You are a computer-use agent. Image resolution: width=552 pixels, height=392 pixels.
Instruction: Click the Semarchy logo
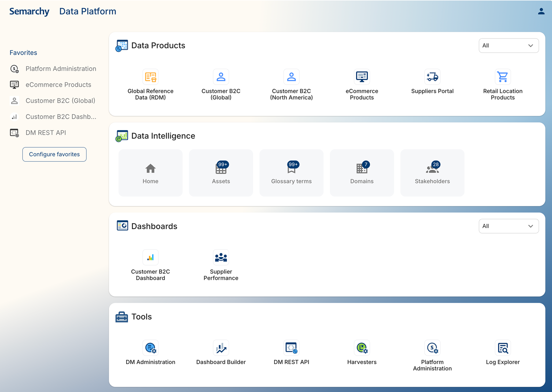tap(30, 11)
